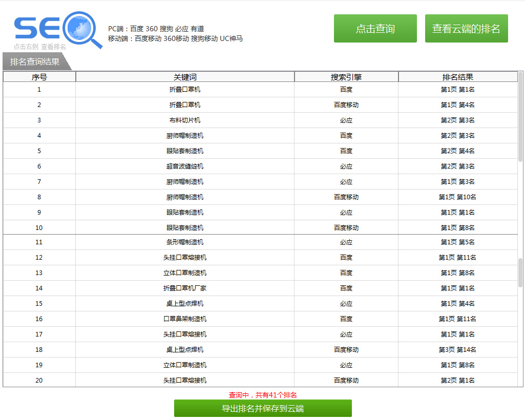Click 百度移动 in row 2
This screenshot has width=525, height=420.
[346, 105]
